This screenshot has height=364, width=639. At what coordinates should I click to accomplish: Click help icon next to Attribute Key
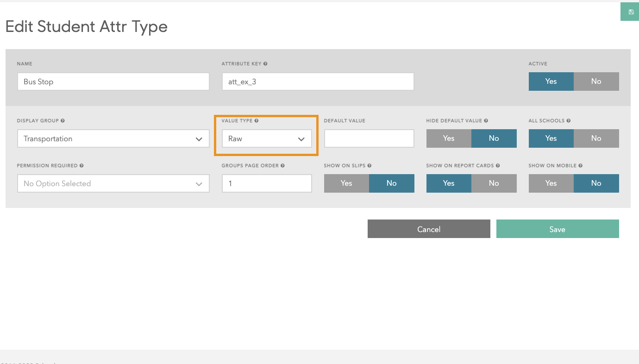coord(265,64)
